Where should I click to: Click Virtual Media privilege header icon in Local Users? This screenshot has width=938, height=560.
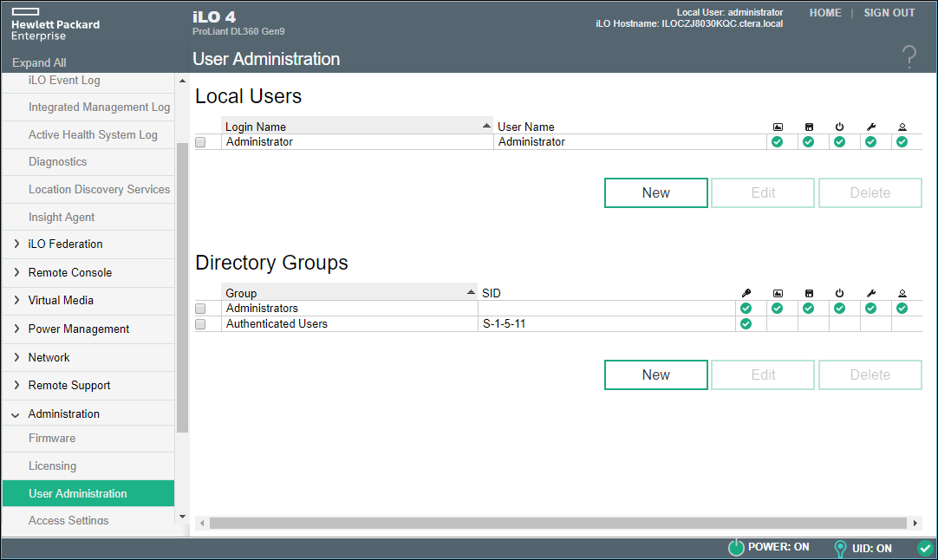click(x=809, y=127)
